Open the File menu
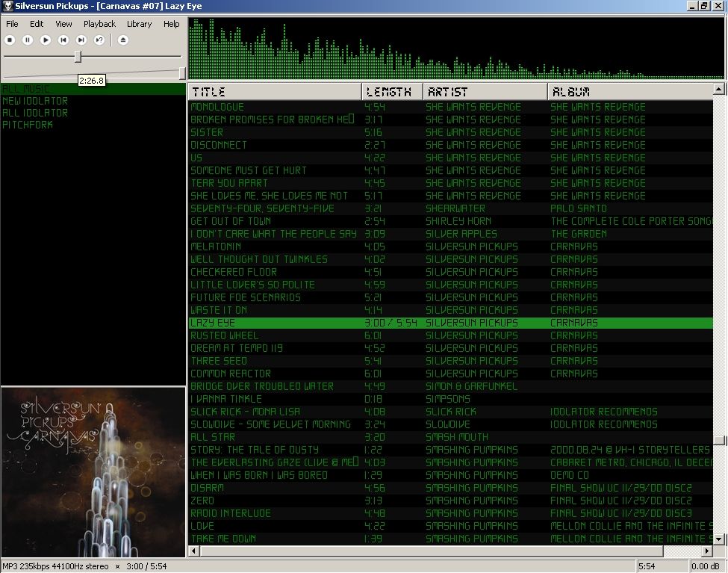The height and width of the screenshot is (573, 728). pos(12,24)
